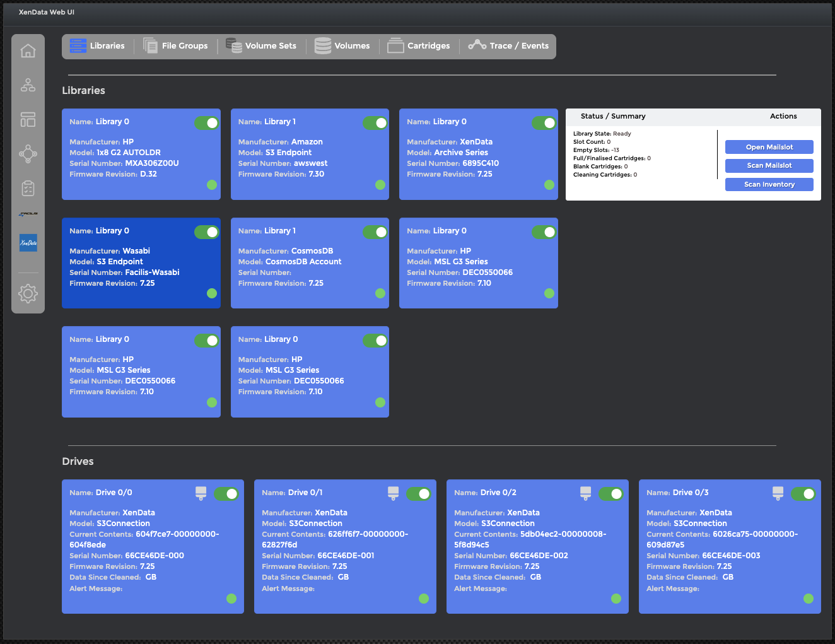Switch off the Wasabi library toggle
Screen dimensions: 835x644
207,232
